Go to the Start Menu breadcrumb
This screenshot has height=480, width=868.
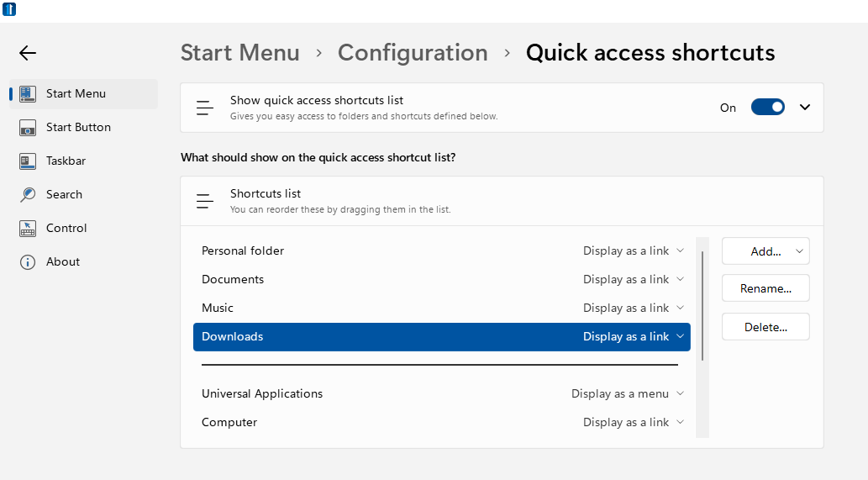239,53
